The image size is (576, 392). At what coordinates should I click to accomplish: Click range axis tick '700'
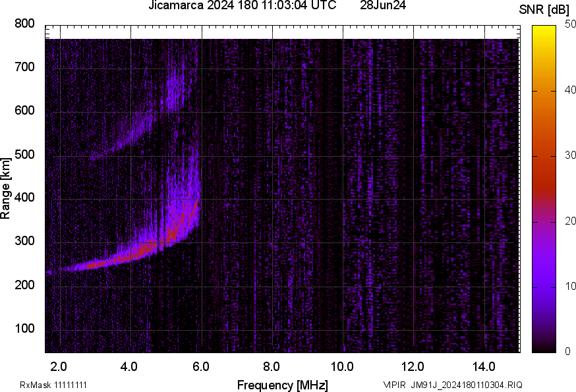tap(24, 67)
